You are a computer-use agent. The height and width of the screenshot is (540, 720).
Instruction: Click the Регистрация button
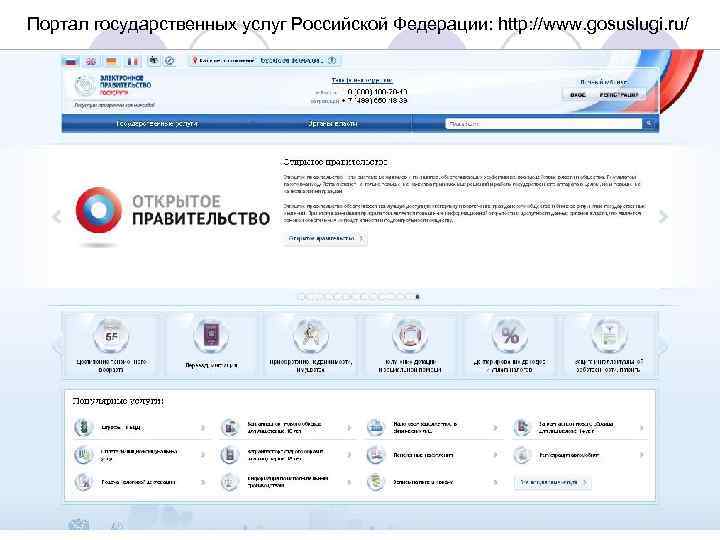(x=619, y=95)
